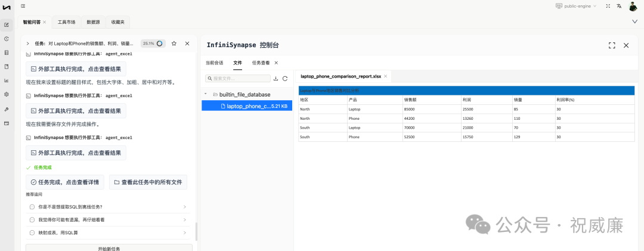Switch to the 当前会话 tab
This screenshot has height=251, width=644.
(215, 62)
